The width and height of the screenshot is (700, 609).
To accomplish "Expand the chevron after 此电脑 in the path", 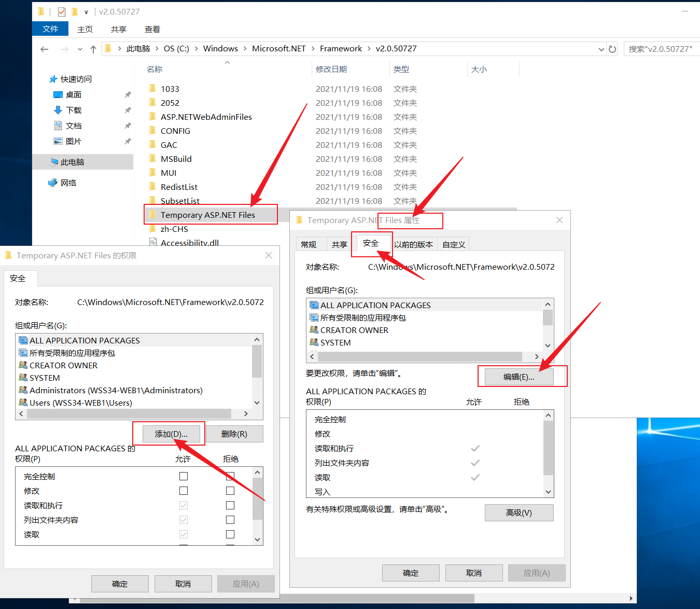I will pos(157,49).
